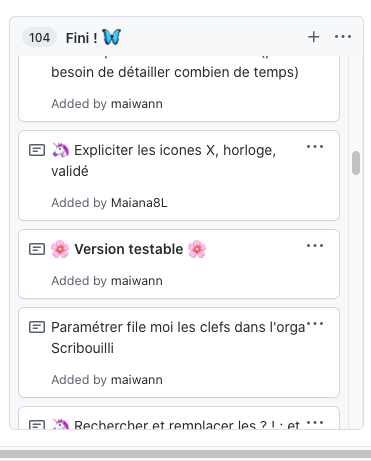Click the 104 card count badge

pyautogui.click(x=39, y=37)
